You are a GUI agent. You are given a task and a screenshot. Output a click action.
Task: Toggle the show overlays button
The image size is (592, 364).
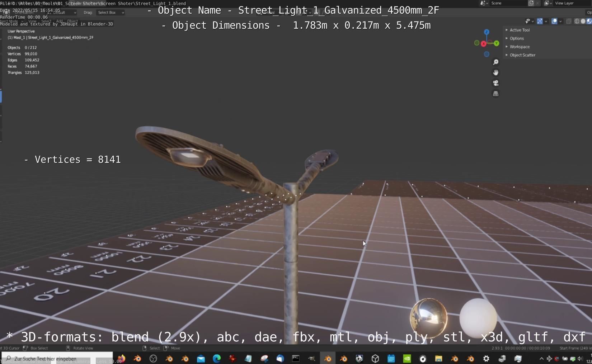[554, 21]
